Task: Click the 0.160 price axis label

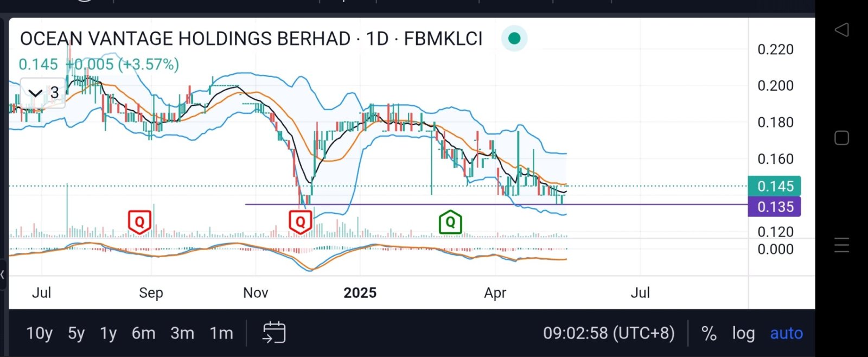Action: (775, 159)
